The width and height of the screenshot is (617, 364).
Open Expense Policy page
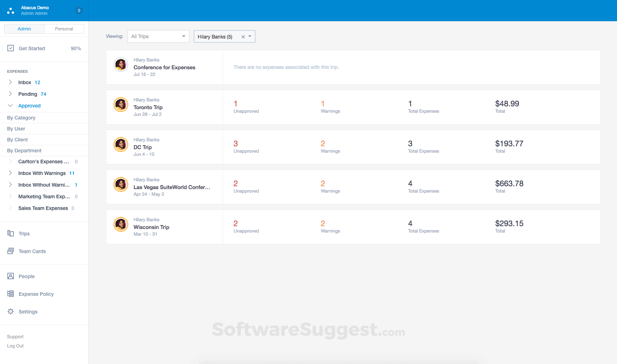click(x=36, y=294)
